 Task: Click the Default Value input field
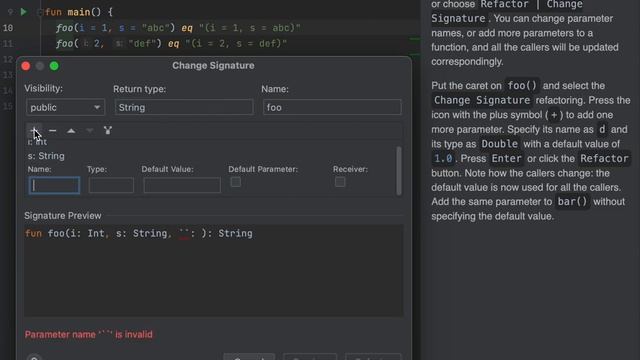182,185
